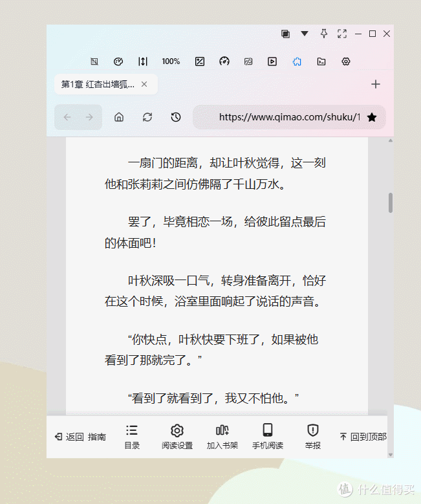Click the crossed-out image icon
The height and width of the screenshot is (504, 421).
[x=248, y=61]
